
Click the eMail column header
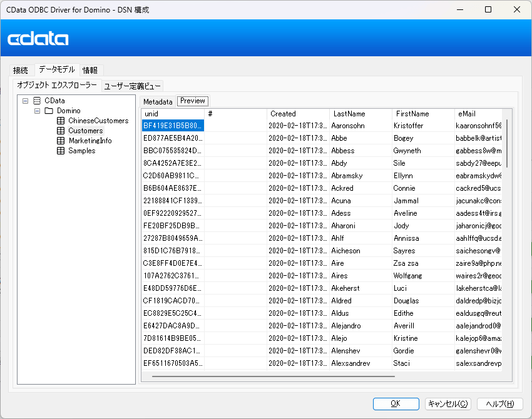tap(478, 114)
